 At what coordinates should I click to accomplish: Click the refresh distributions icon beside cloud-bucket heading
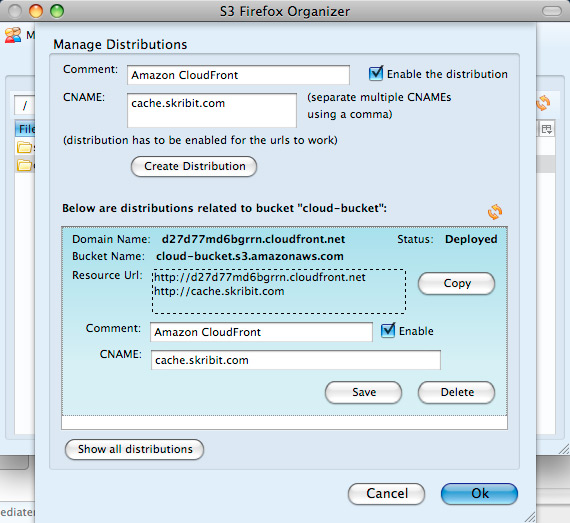(x=495, y=212)
